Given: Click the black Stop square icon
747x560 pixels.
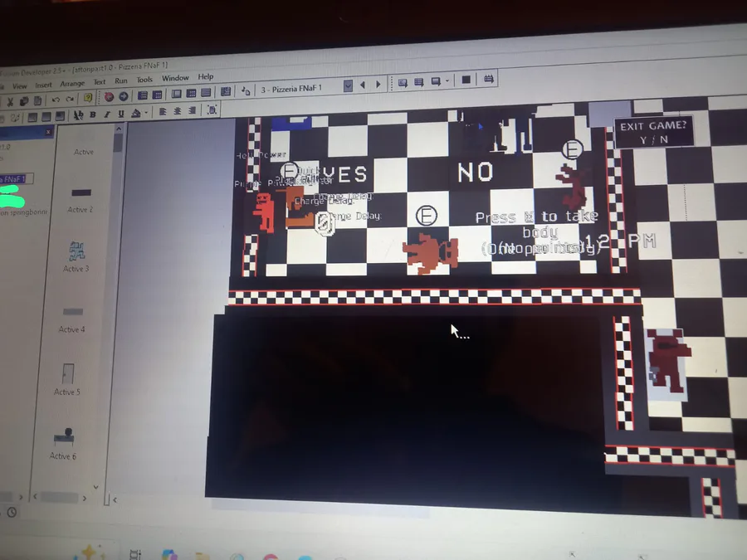Looking at the screenshot, I should coord(466,80).
